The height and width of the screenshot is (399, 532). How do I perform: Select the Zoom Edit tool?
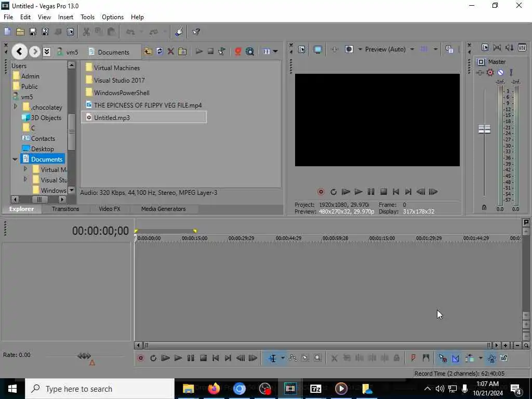point(317,358)
